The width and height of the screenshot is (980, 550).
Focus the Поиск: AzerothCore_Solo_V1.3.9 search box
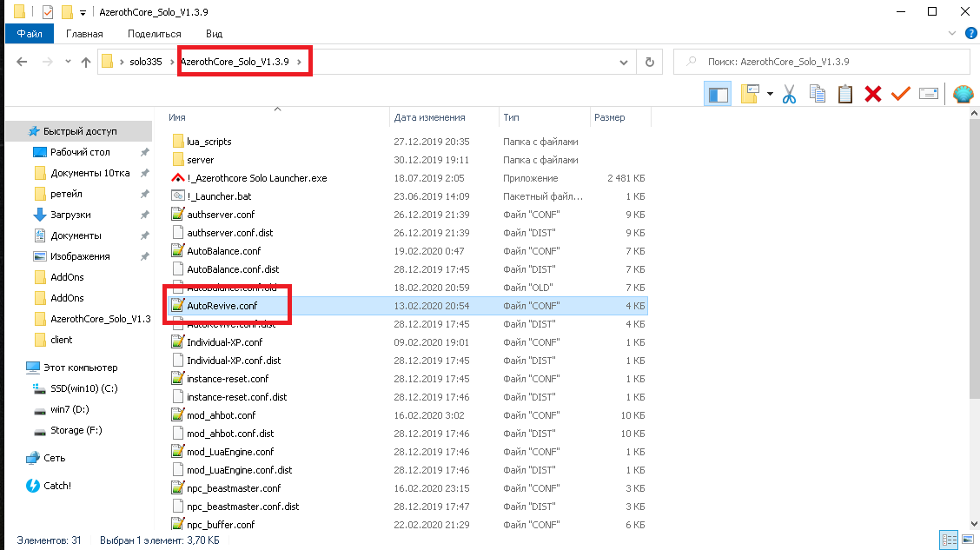(x=821, y=62)
